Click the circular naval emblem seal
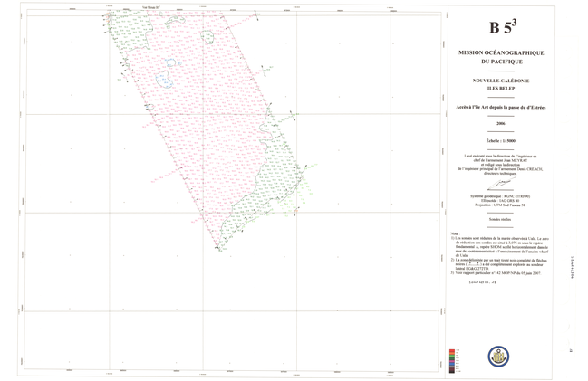 (x=499, y=356)
